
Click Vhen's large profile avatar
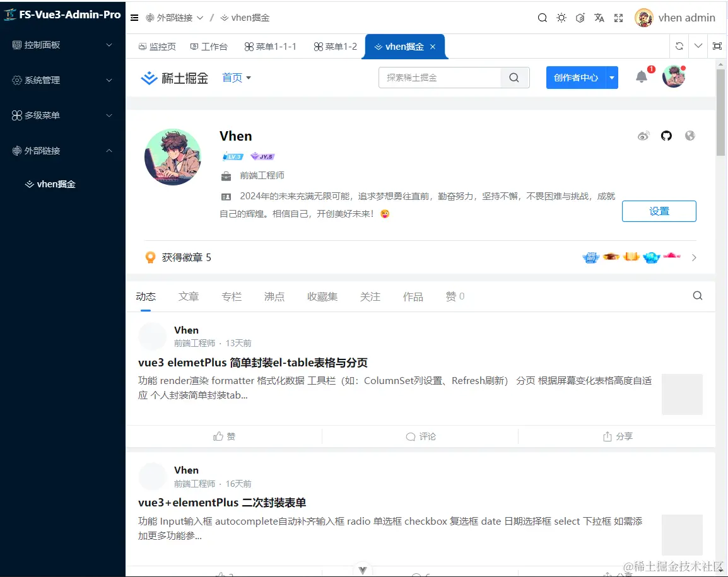173,157
